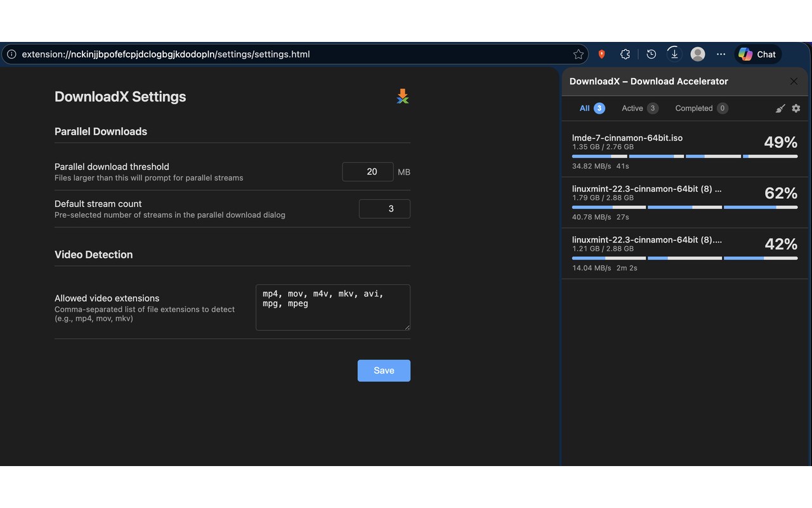Screen dimensions: 812x508
Task: Switch to the All downloads tab
Action: coord(592,108)
